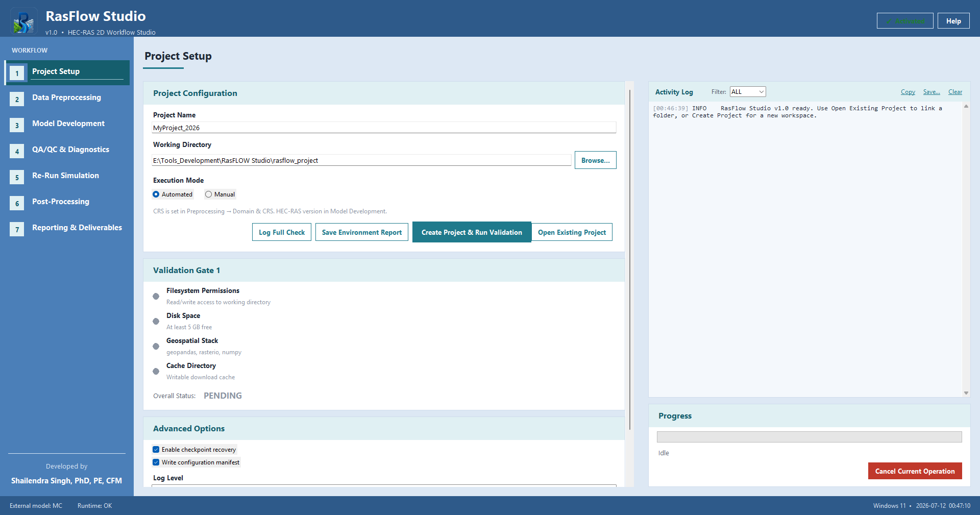Click Browse for working directory
This screenshot has height=515, width=980.
point(596,160)
